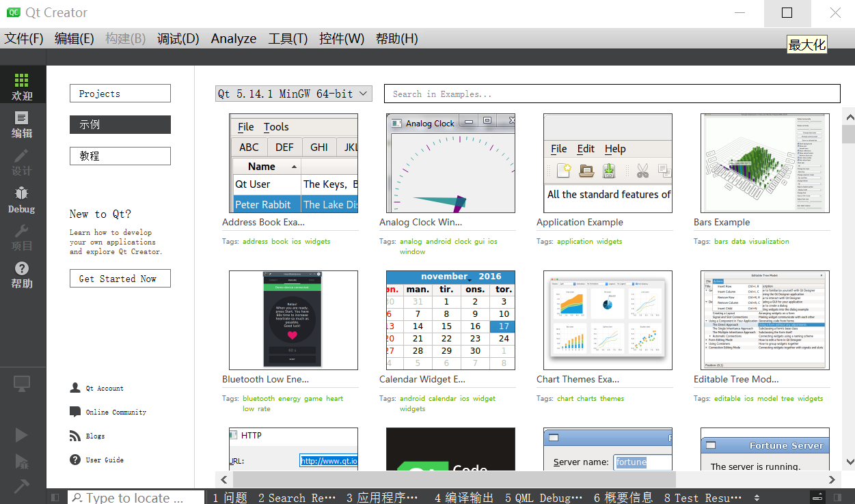Open the Projects (项目) mode
The height and width of the screenshot is (504, 855).
point(22,236)
